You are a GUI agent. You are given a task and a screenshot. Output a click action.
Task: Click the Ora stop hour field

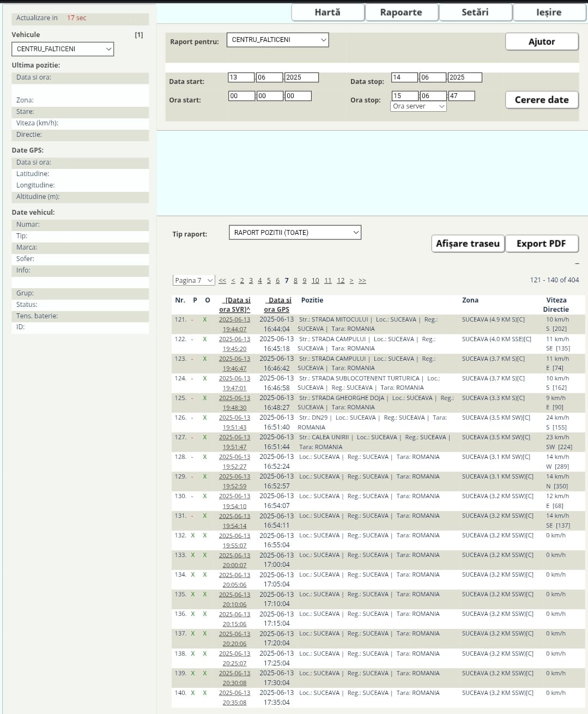click(405, 96)
